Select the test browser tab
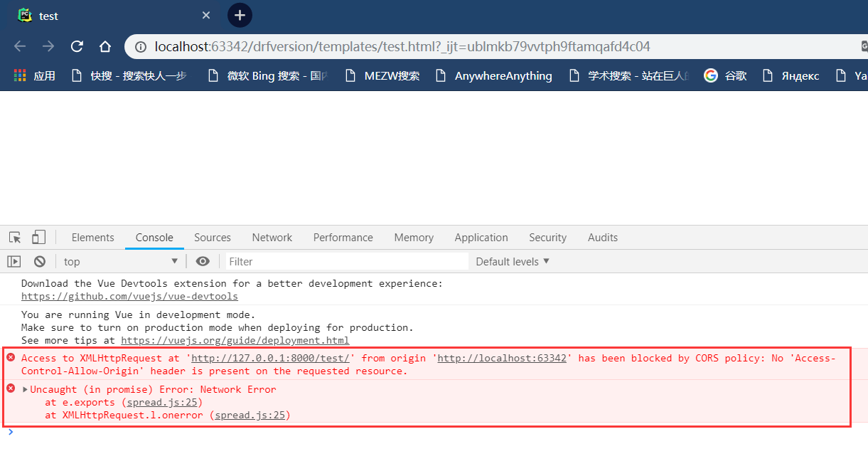868x476 pixels. [x=114, y=16]
